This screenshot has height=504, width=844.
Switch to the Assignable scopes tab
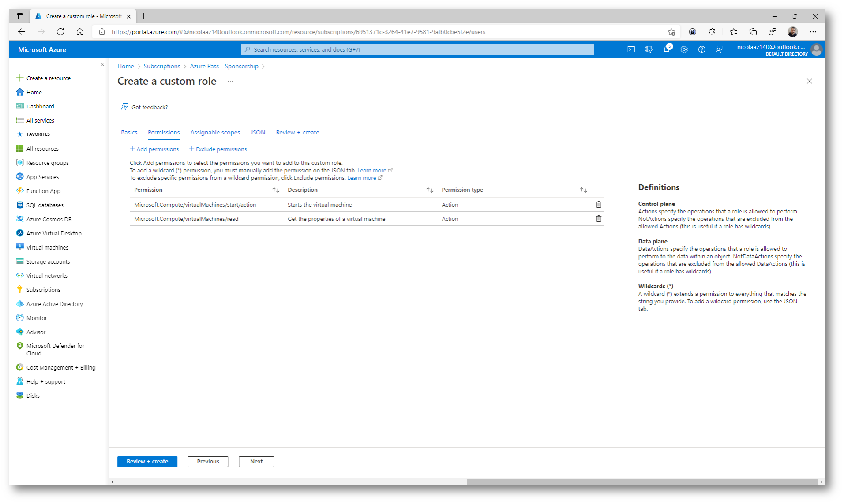(x=215, y=132)
